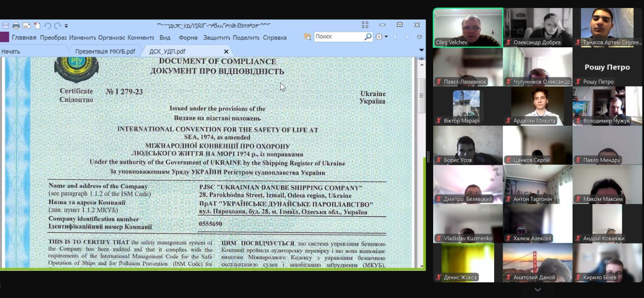The height and width of the screenshot is (298, 644).
Task: Open the quick access toolbar customize arrow
Action: click(x=66, y=26)
